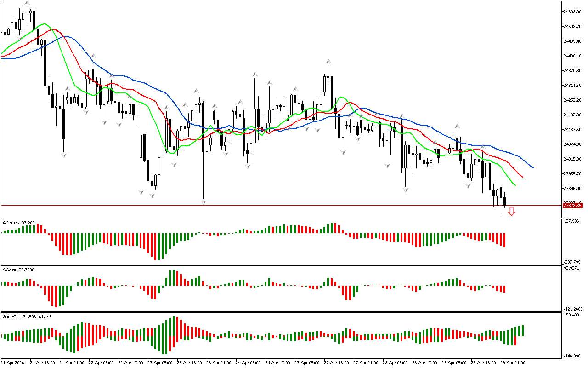Click the 24608.00 price scale value

tap(573, 11)
